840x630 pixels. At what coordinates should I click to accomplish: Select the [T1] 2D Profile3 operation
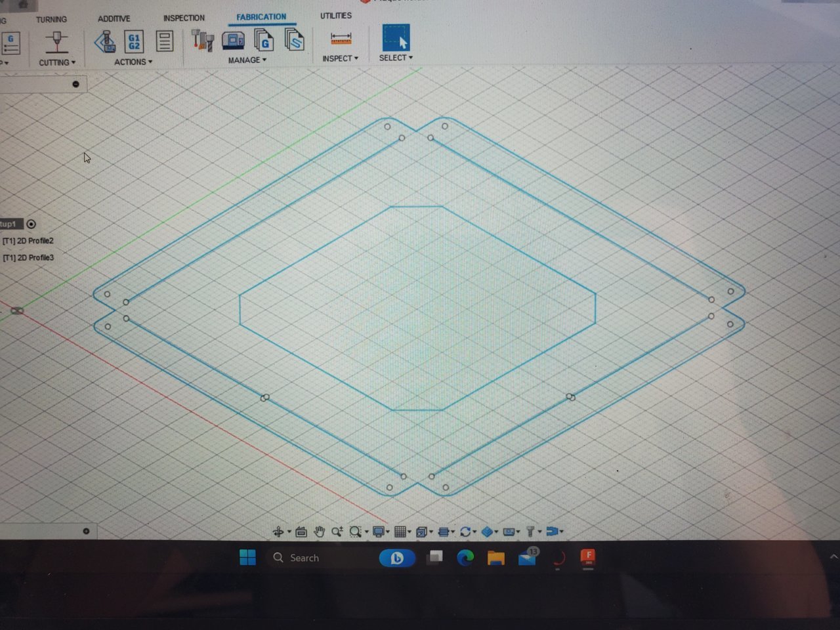28,258
